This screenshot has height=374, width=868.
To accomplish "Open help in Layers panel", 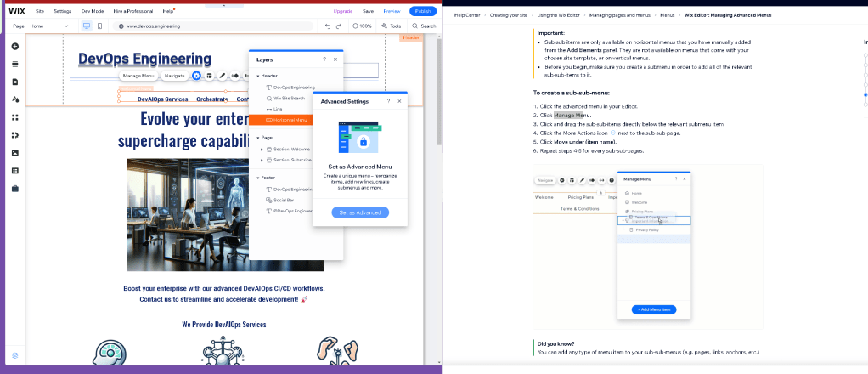I will 324,59.
